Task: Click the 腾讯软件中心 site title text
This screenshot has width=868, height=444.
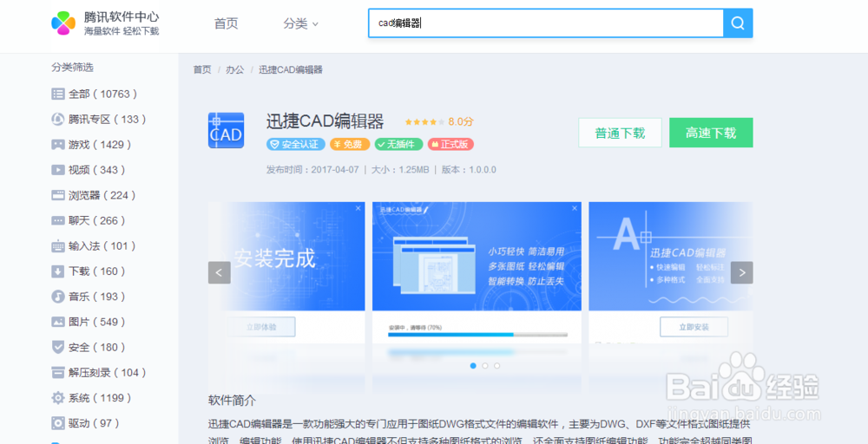Action: 122,17
